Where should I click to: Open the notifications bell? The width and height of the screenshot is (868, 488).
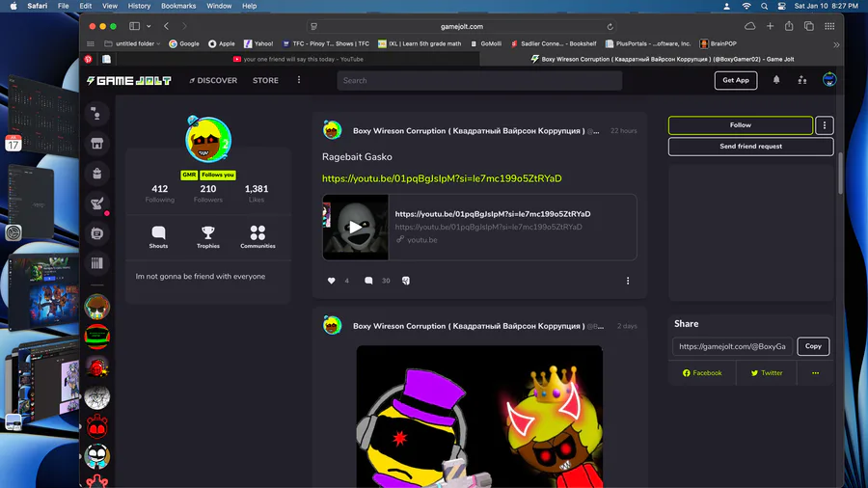click(x=776, y=80)
